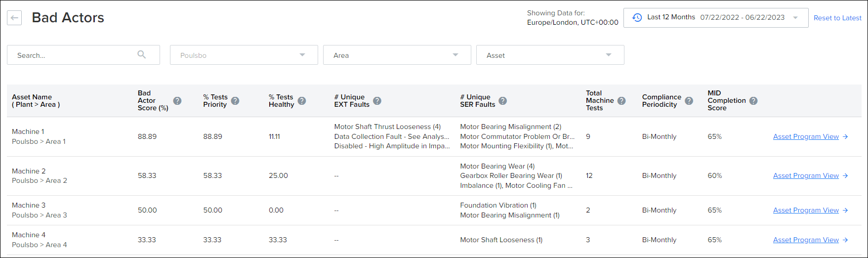The height and width of the screenshot is (258, 868).
Task: Click the search magnifier icon
Action: point(142,55)
